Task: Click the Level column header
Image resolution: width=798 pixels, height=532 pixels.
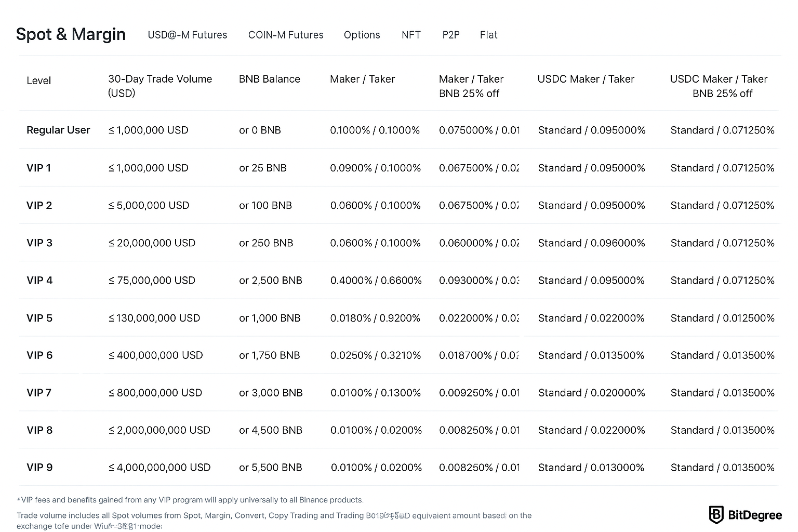Action: click(x=39, y=81)
